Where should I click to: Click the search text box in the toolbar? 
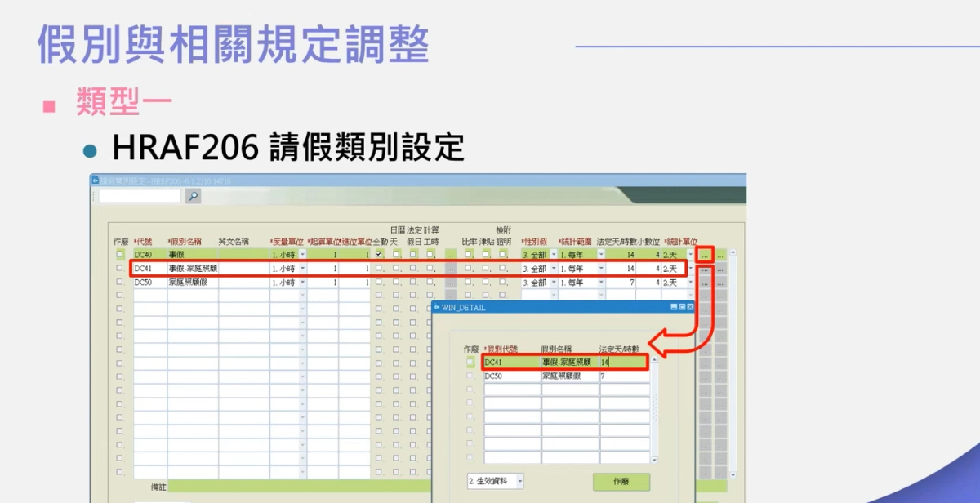(140, 196)
